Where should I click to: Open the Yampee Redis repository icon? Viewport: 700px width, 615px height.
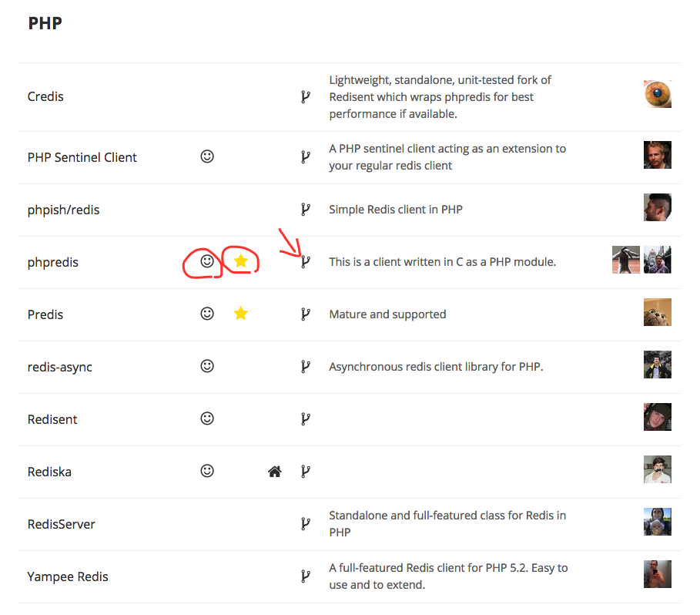(x=306, y=576)
